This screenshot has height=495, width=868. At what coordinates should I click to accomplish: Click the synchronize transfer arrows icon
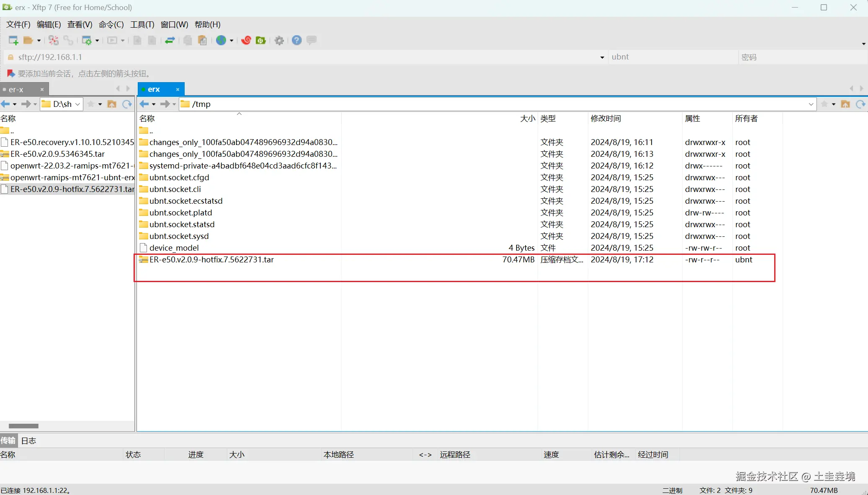pos(170,40)
